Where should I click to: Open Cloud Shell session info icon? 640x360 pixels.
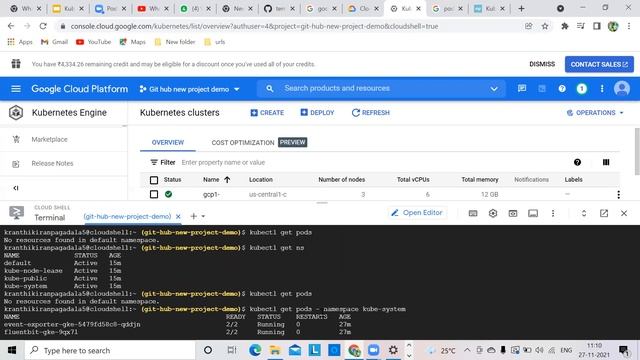pyautogui.click(x=533, y=213)
